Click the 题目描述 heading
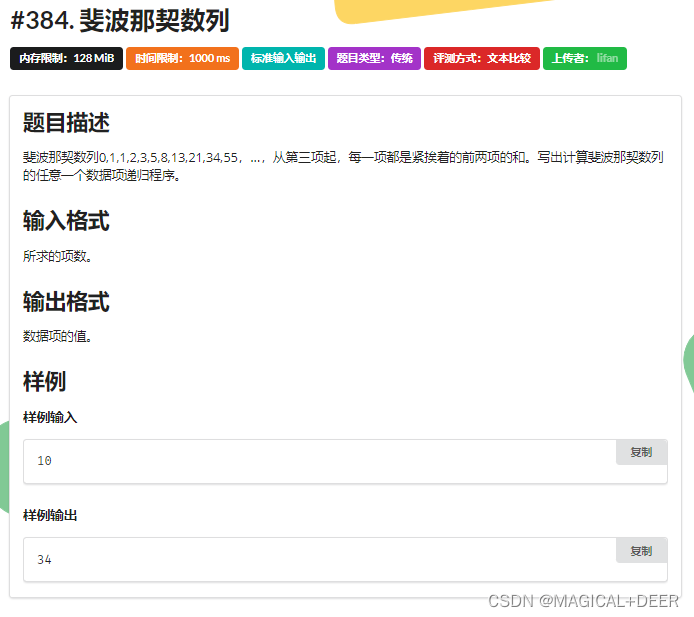The height and width of the screenshot is (617, 694). click(x=66, y=123)
